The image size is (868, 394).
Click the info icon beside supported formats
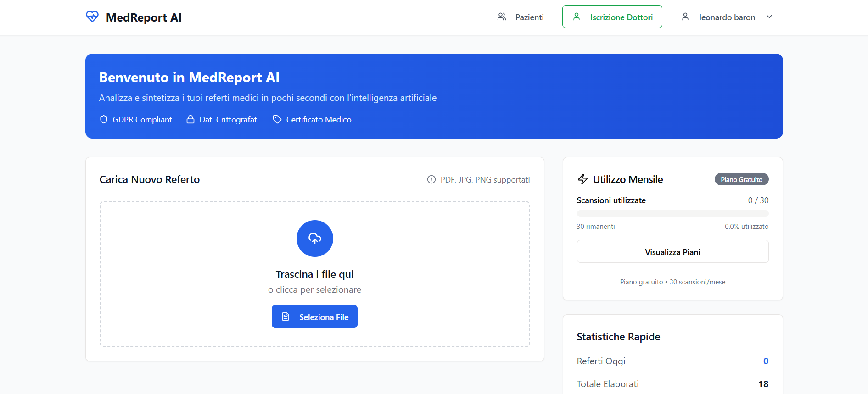tap(431, 180)
